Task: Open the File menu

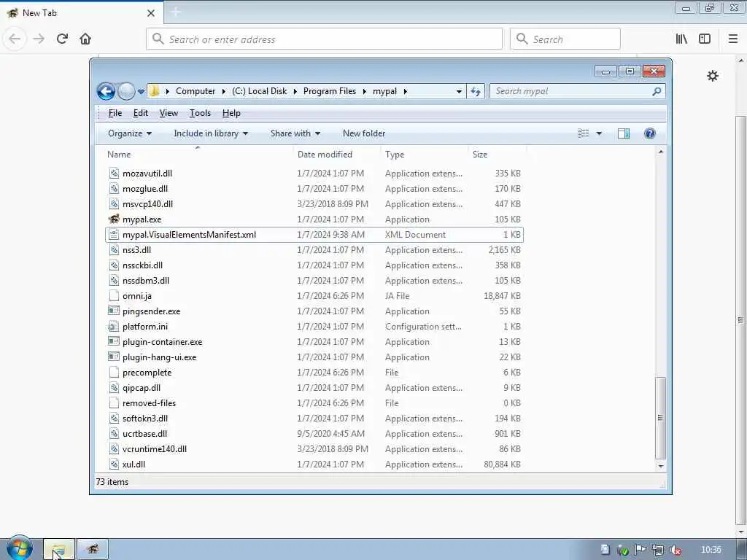Action: 115,113
